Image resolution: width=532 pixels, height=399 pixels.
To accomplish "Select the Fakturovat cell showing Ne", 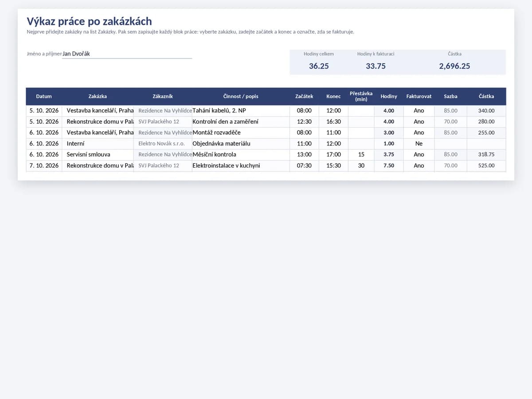I will [x=419, y=144].
